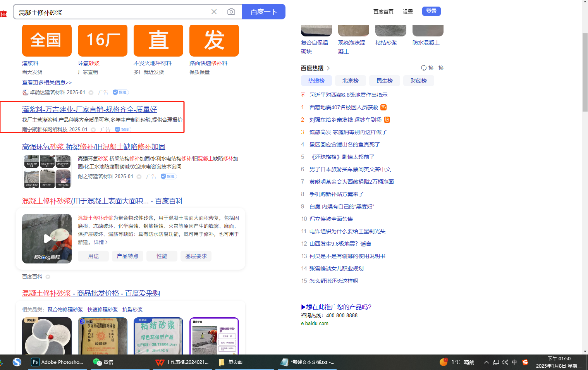Image resolution: width=588 pixels, height=370 pixels.
Task: Open the 高强环氧砂浆 ad image collage
Action: (x=47, y=172)
